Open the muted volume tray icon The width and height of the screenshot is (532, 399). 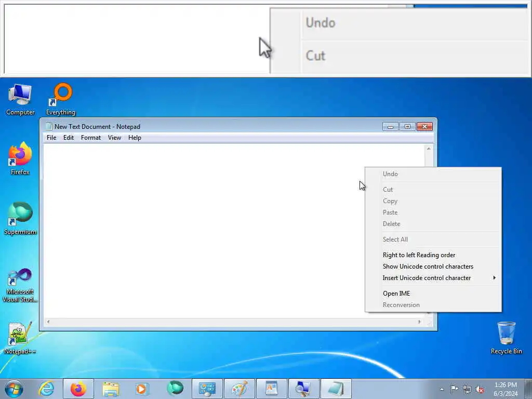point(480,389)
